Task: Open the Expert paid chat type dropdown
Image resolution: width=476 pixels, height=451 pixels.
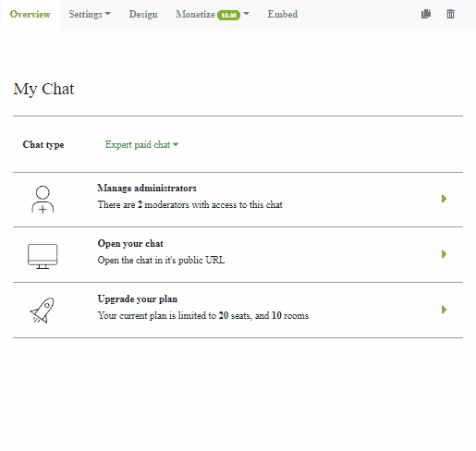Action: point(141,144)
